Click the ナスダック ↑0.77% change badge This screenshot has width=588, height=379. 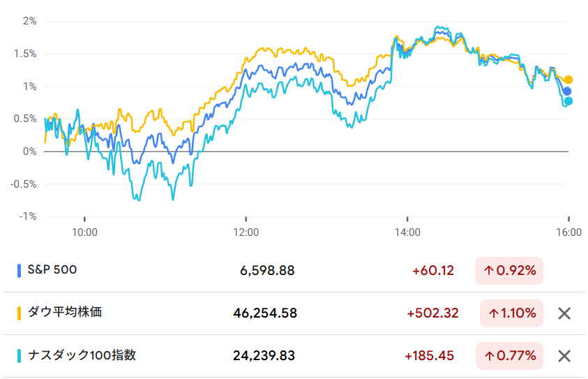click(511, 356)
